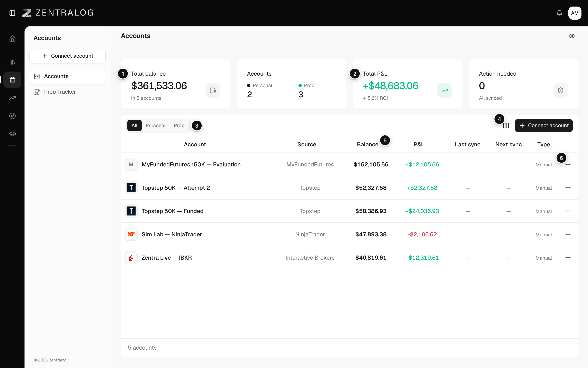The image size is (588, 368).
Task: Switch to the Personal filter tab
Action: tap(156, 126)
